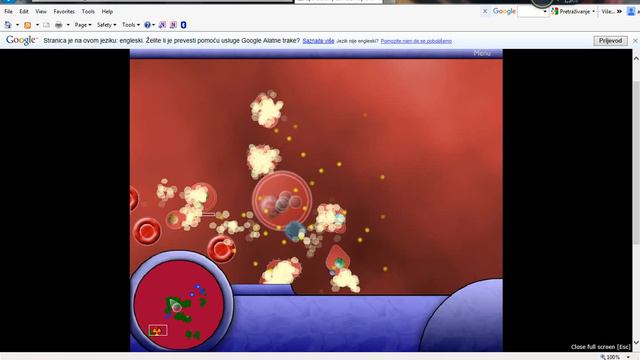
Task: Open the Safety dropdown
Action: [x=107, y=25]
